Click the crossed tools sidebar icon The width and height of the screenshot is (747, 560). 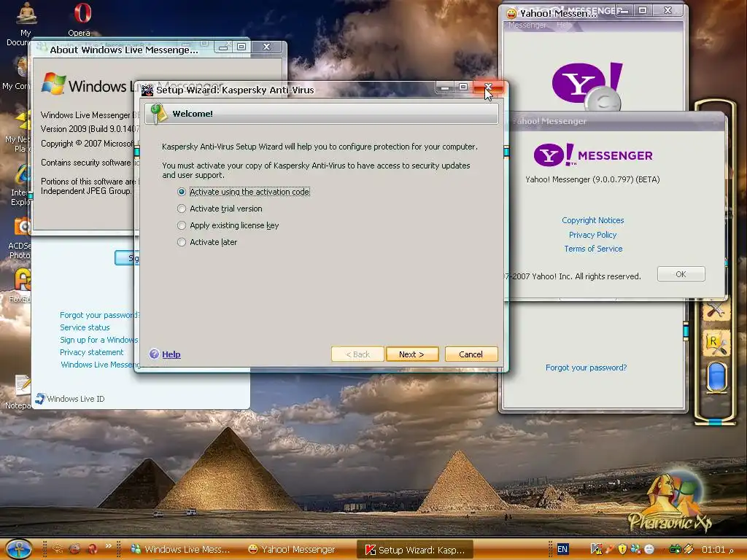[716, 312]
